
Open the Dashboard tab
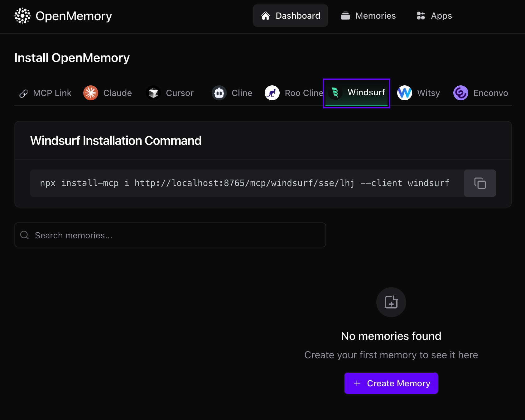(x=290, y=16)
